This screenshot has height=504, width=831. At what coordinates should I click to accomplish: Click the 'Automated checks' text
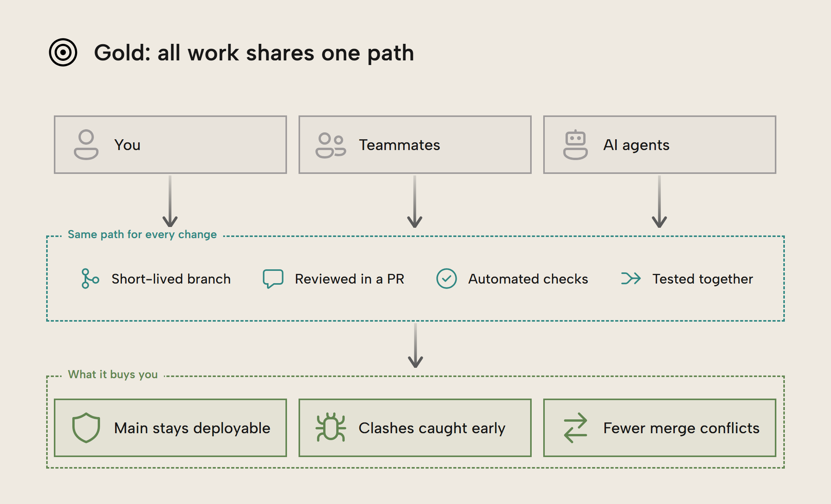[x=528, y=279]
